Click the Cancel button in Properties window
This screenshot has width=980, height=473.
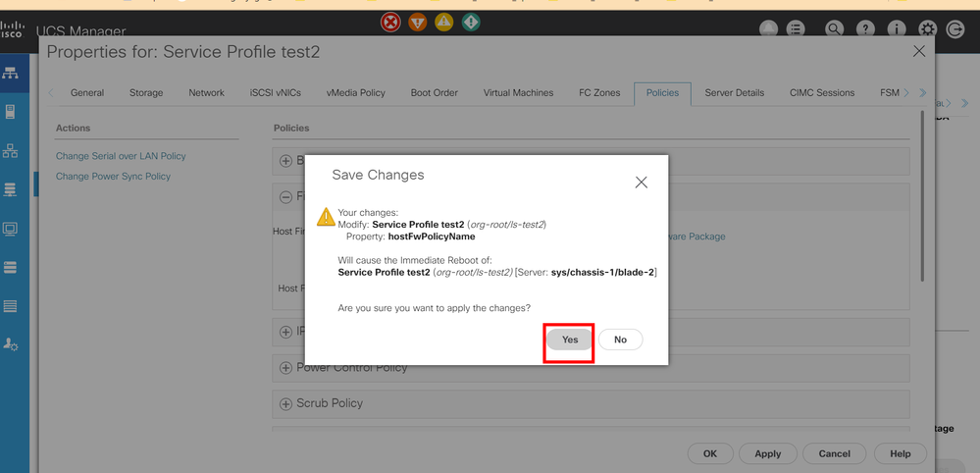(x=835, y=453)
